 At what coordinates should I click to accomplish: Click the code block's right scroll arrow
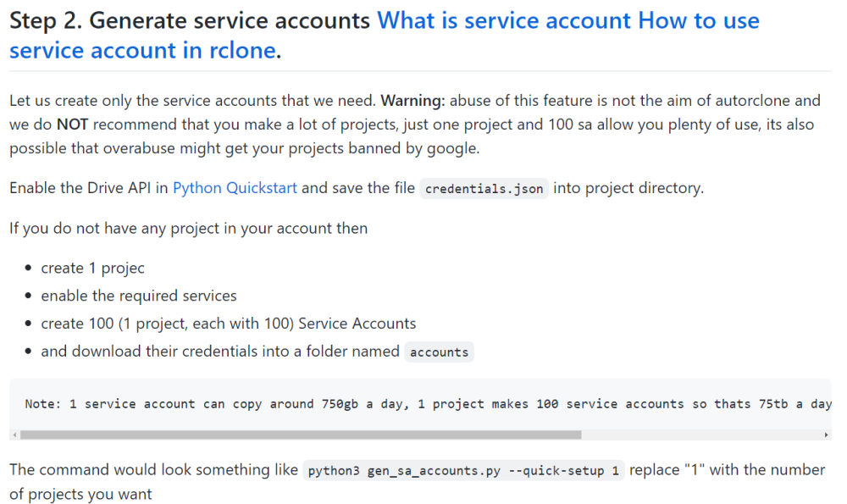(826, 435)
